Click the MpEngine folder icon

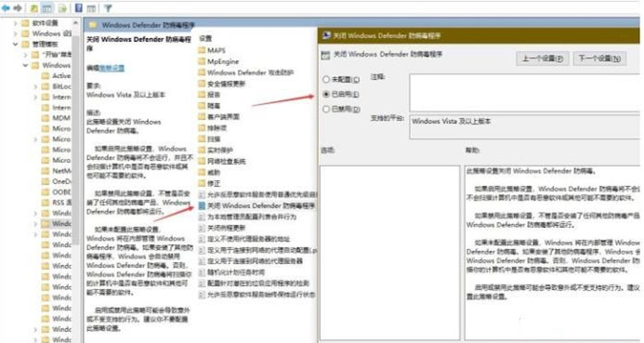(x=202, y=61)
